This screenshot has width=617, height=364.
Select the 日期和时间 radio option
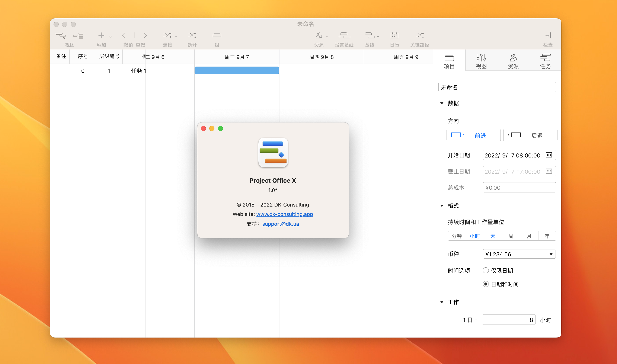[486, 284]
